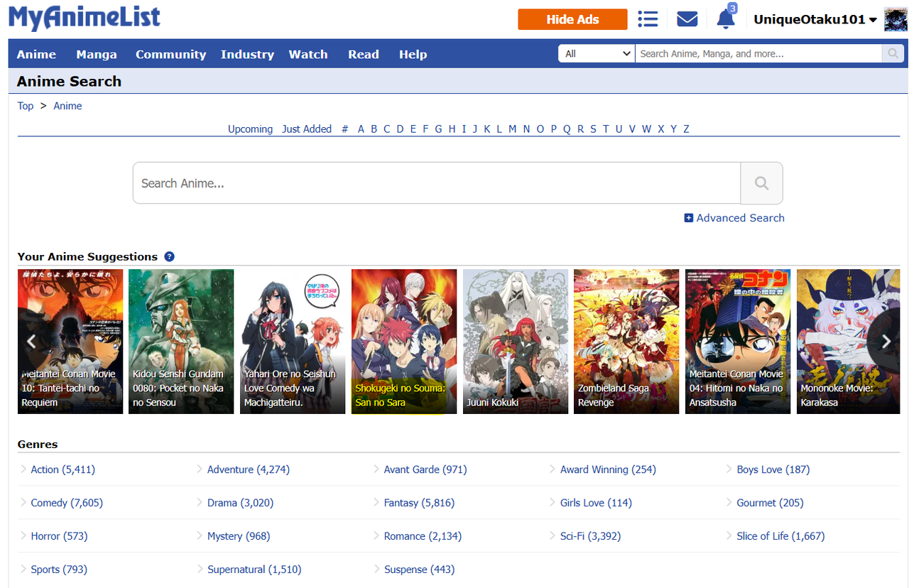The image size is (909, 588).
Task: Click the Hide Ads button
Action: 572,19
